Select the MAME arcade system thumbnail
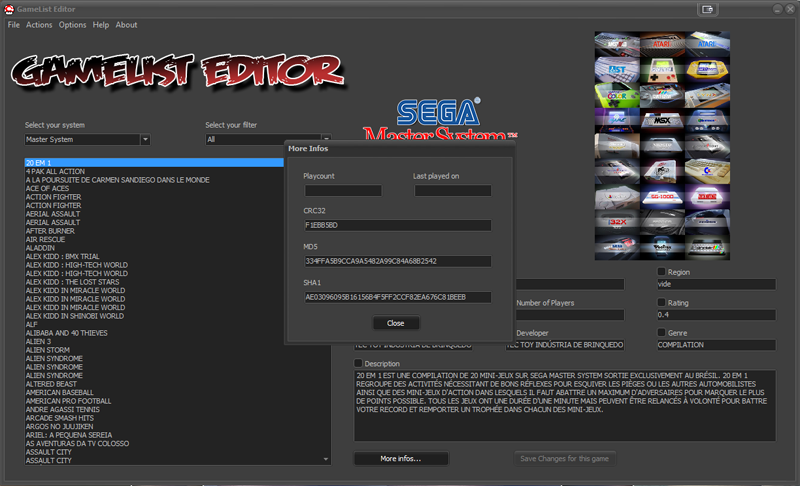The image size is (800, 486). pyautogui.click(x=617, y=121)
